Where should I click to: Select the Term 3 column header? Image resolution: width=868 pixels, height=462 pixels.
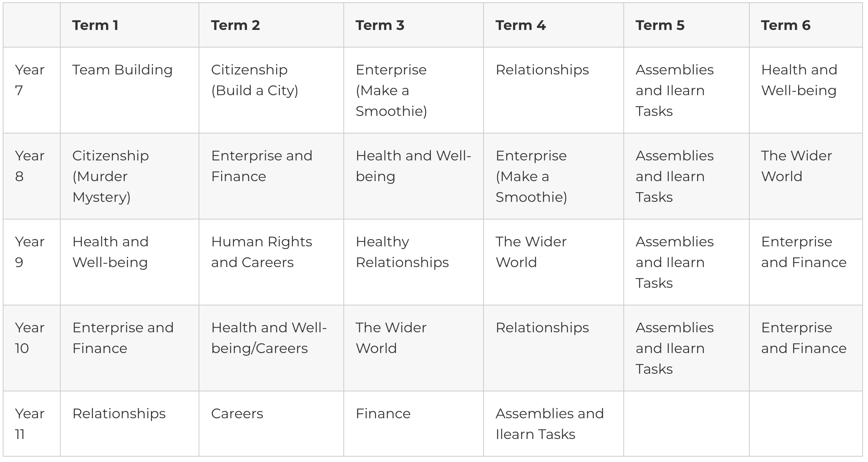point(380,25)
